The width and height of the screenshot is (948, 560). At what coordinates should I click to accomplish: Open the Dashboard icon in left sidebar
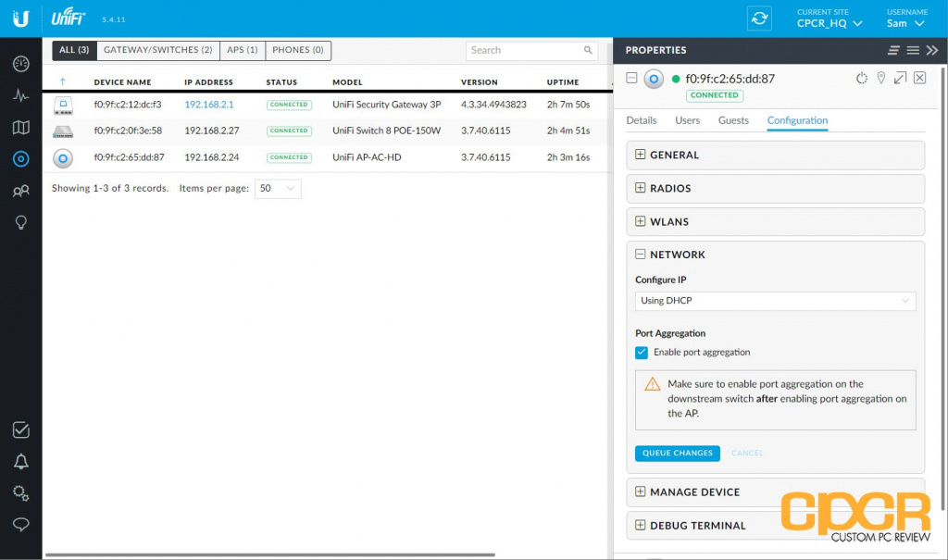point(20,64)
